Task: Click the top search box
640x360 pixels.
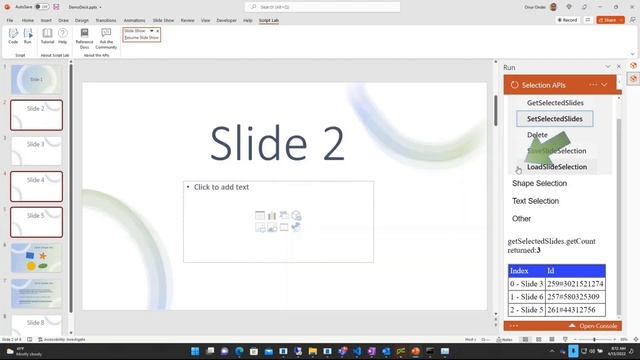Action: click(x=322, y=7)
